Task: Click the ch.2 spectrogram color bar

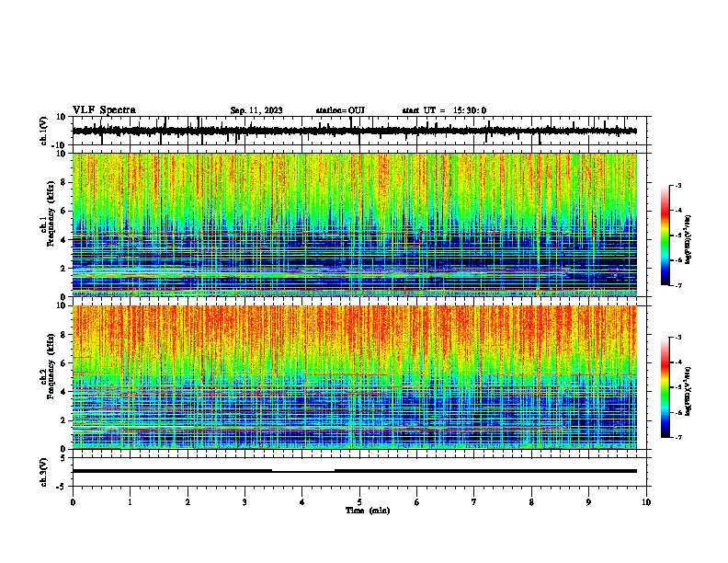Action: tap(665, 387)
